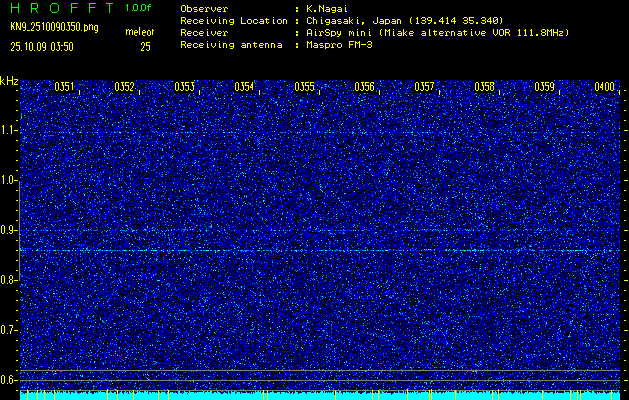Image resolution: width=629 pixels, height=400 pixels.
Task: Click the 0400 time marker
Action: click(x=604, y=87)
